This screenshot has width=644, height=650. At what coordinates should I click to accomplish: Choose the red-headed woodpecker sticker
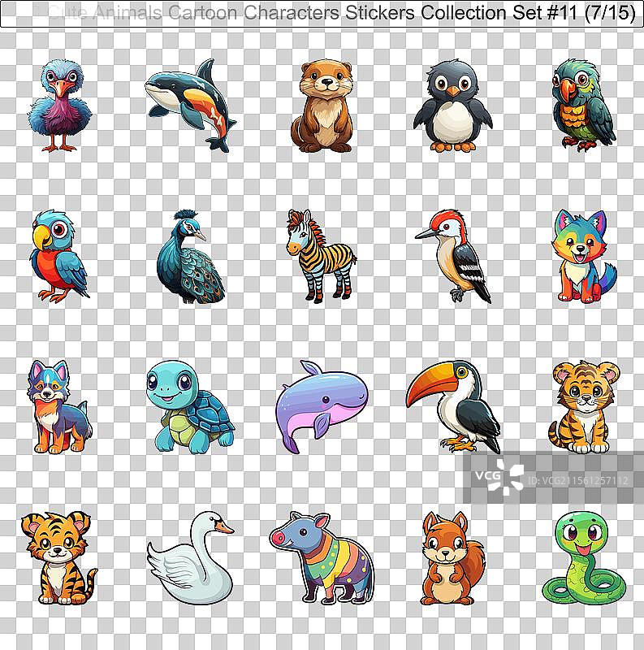pos(456,255)
